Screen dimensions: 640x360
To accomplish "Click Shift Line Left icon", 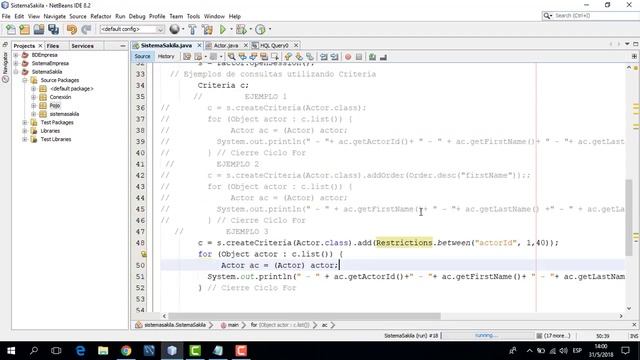I will tap(324, 57).
